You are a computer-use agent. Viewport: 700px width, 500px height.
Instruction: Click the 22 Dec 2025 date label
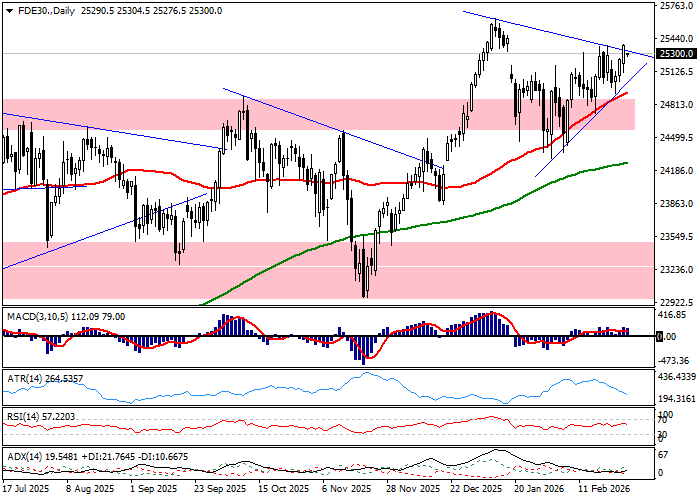click(x=475, y=491)
